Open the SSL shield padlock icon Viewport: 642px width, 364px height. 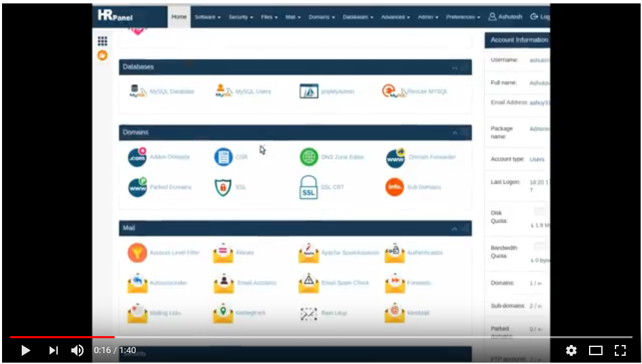pos(223,187)
